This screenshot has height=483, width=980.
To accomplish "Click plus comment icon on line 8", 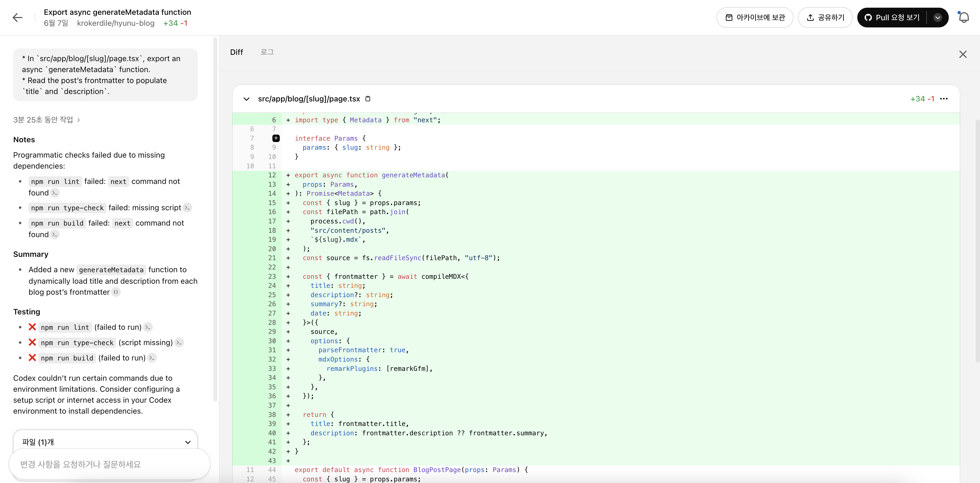I will pos(276,138).
